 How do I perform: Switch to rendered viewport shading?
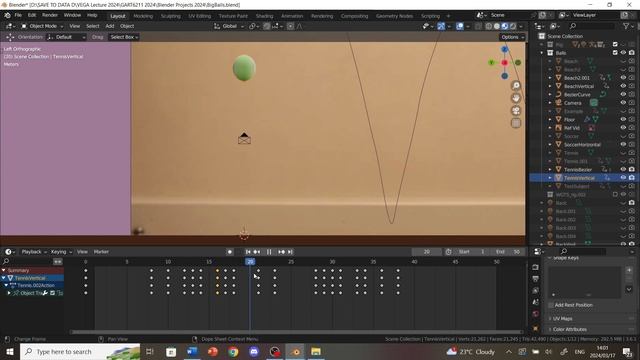[513, 26]
